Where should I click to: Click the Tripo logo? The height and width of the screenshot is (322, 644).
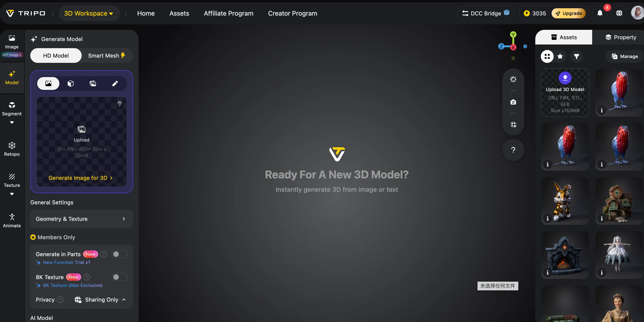[x=25, y=13]
